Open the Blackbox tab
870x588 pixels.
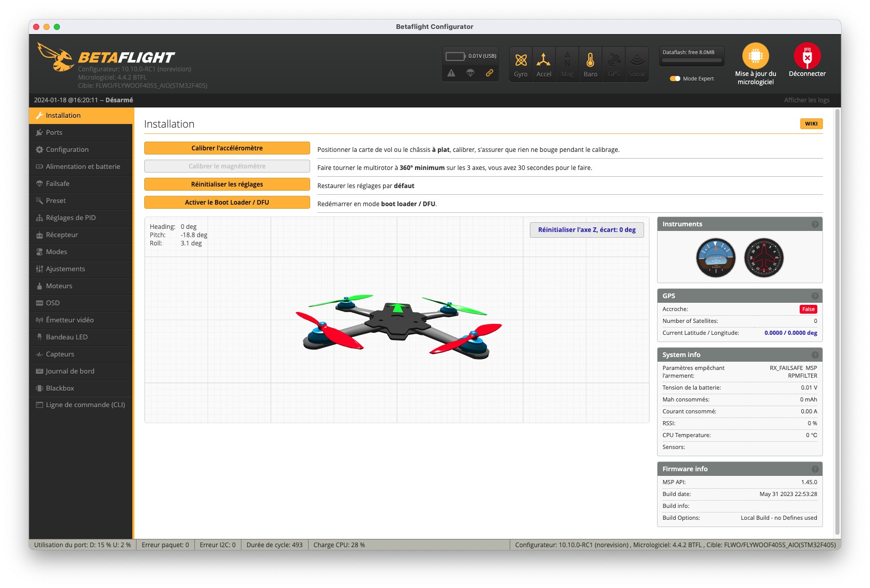coord(81,389)
